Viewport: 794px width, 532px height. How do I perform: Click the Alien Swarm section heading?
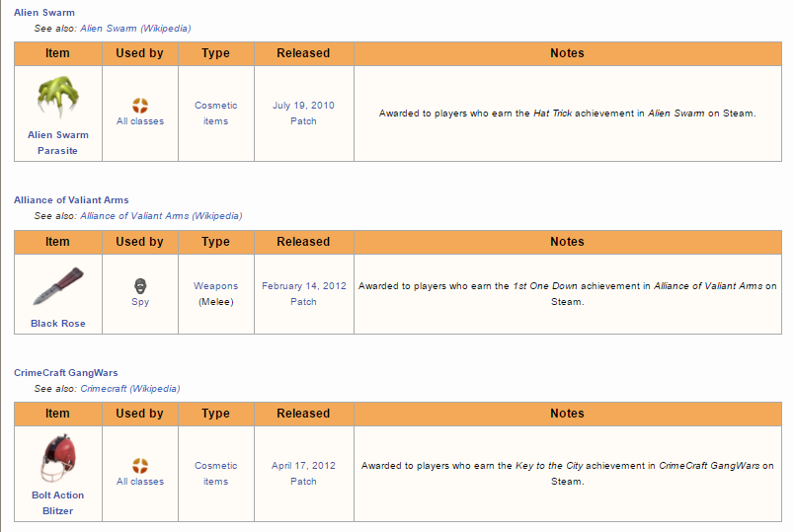pos(44,13)
